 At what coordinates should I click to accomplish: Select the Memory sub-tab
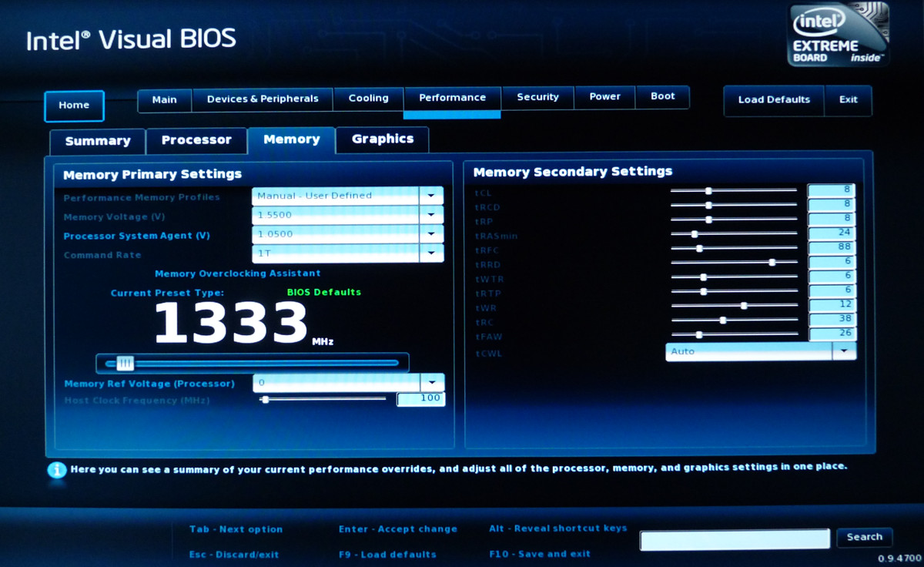292,140
